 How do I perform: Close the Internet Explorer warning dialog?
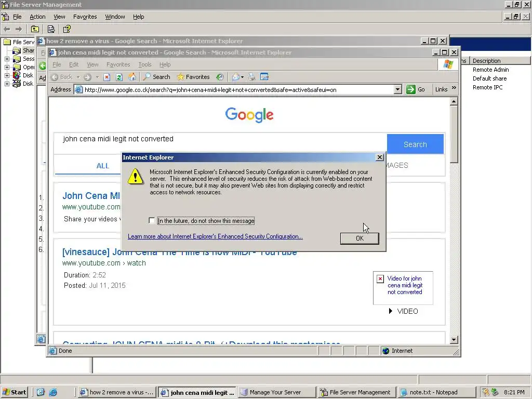coord(380,157)
